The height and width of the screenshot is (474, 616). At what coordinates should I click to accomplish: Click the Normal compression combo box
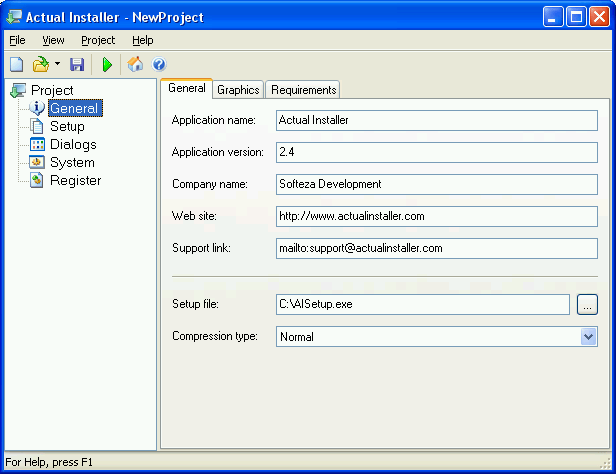437,337
